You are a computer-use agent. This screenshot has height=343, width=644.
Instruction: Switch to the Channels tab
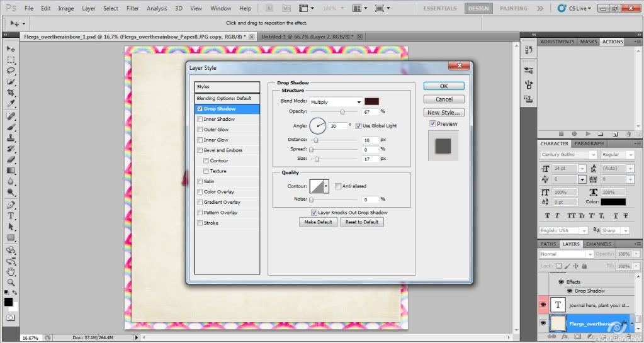coord(598,244)
